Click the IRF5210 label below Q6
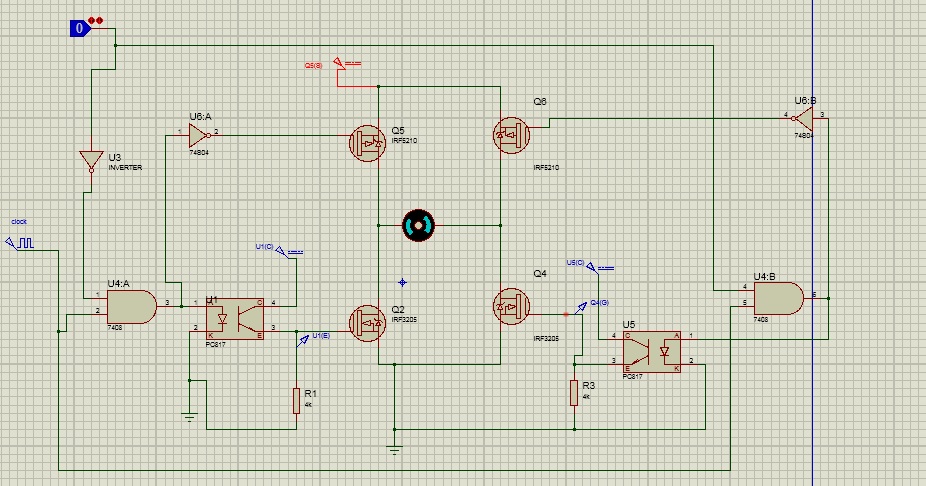 (546, 168)
